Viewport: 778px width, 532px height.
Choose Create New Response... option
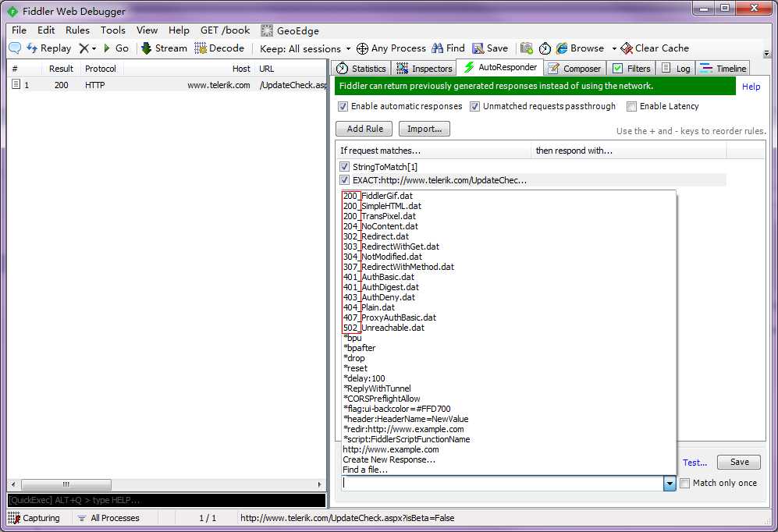(389, 459)
